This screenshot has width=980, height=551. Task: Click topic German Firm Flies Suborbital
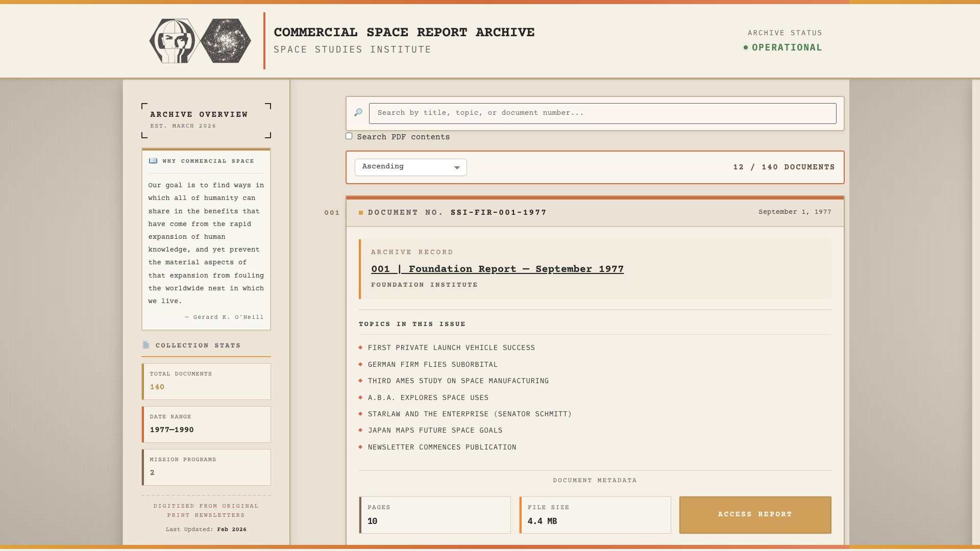433,365
